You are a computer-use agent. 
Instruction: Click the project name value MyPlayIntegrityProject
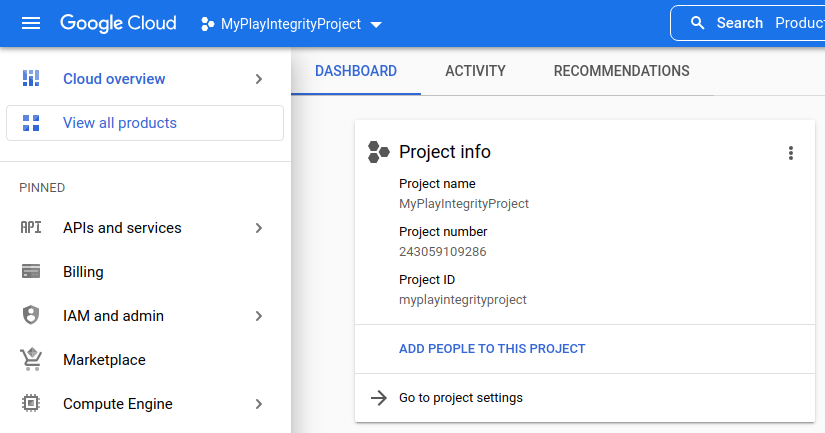coord(464,204)
